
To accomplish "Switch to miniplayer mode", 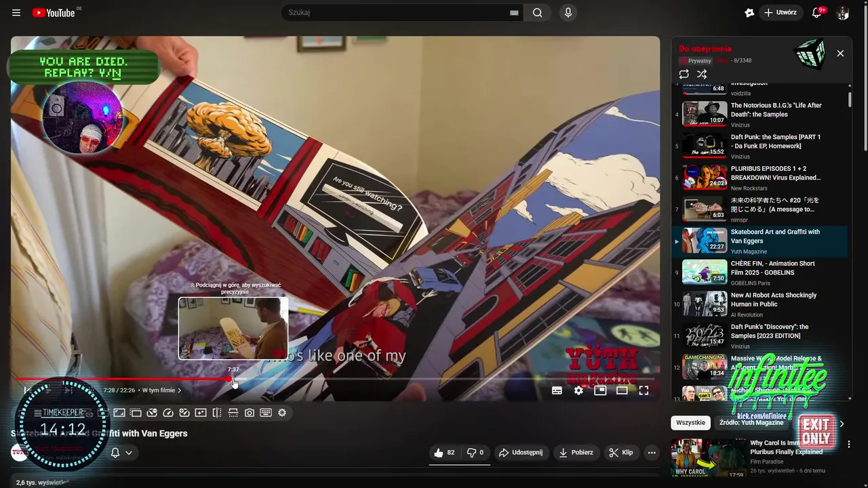I will click(x=600, y=390).
